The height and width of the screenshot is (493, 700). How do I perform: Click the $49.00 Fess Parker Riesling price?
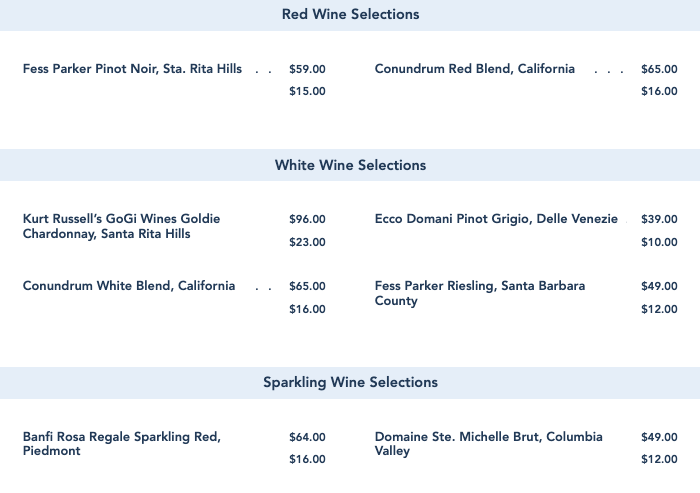pos(659,286)
